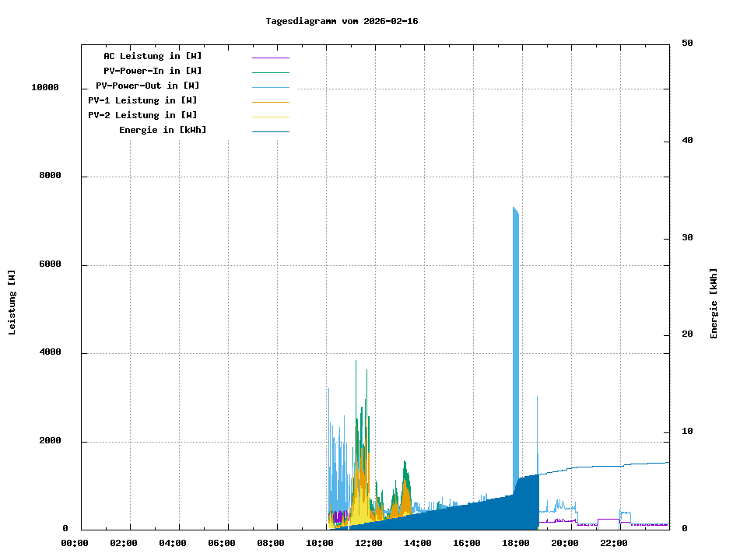The height and width of the screenshot is (560, 747).
Task: Click the 'AC Leistung in [W]' legend text
Action: coord(153,56)
